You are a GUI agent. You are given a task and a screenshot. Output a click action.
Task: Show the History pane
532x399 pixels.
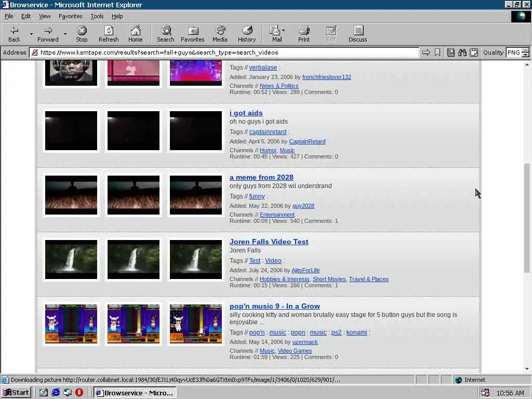pyautogui.click(x=247, y=34)
